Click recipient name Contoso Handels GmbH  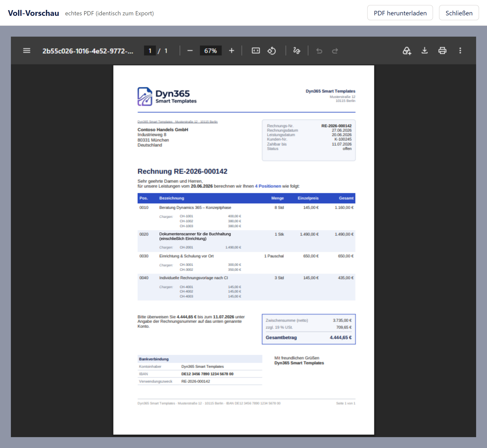click(x=163, y=129)
